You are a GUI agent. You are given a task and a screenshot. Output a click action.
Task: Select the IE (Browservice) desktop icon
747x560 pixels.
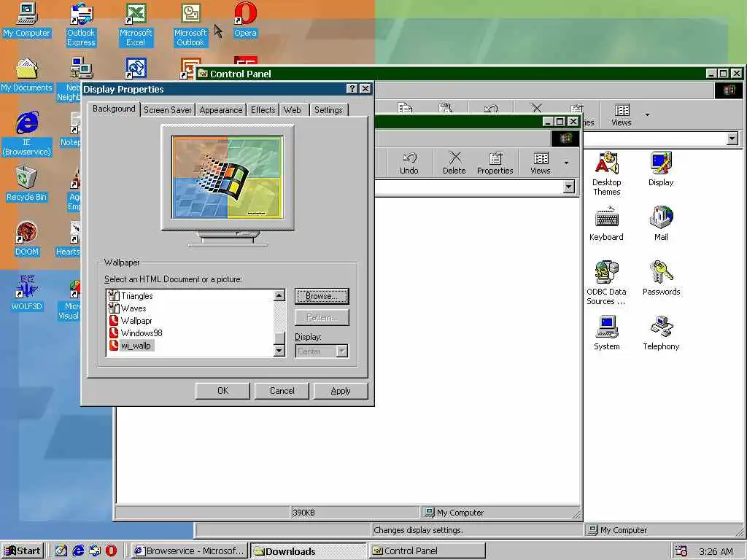tap(27, 134)
